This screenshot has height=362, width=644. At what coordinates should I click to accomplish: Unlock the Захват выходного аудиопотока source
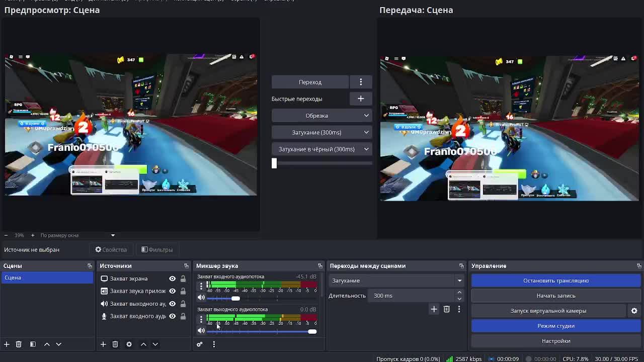183,304
